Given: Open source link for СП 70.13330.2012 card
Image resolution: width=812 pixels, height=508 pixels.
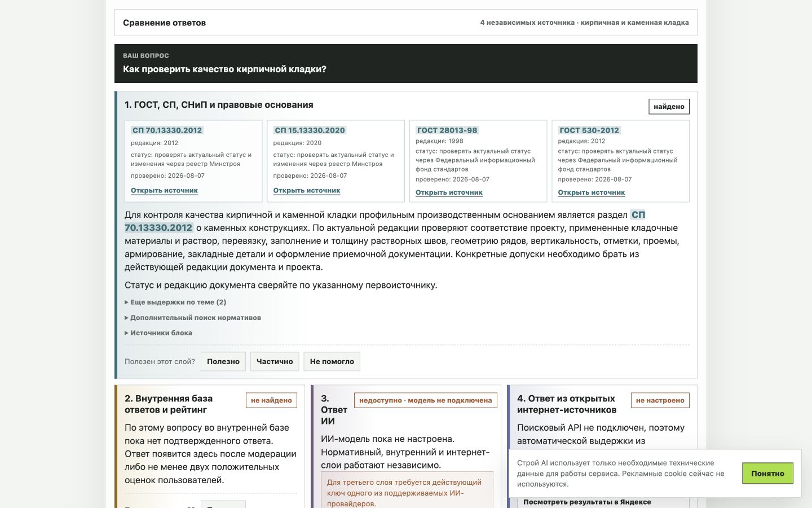Looking at the screenshot, I should pos(164,191).
